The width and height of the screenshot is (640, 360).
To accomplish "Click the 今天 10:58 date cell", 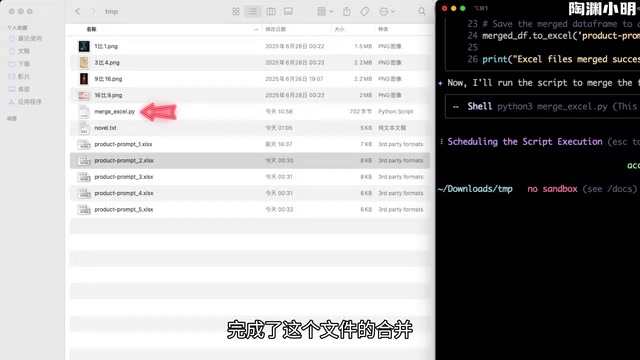I will [x=279, y=111].
